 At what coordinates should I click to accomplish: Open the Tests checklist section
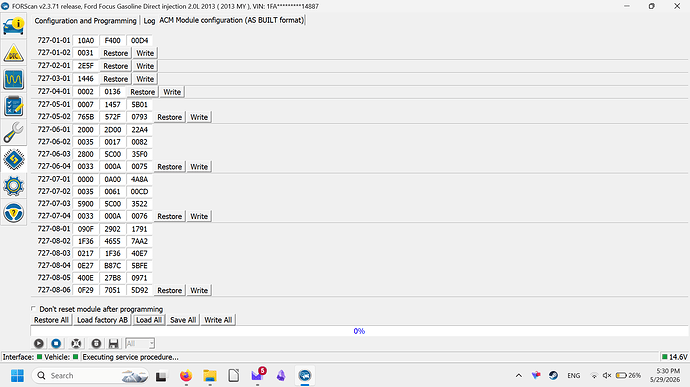point(14,106)
